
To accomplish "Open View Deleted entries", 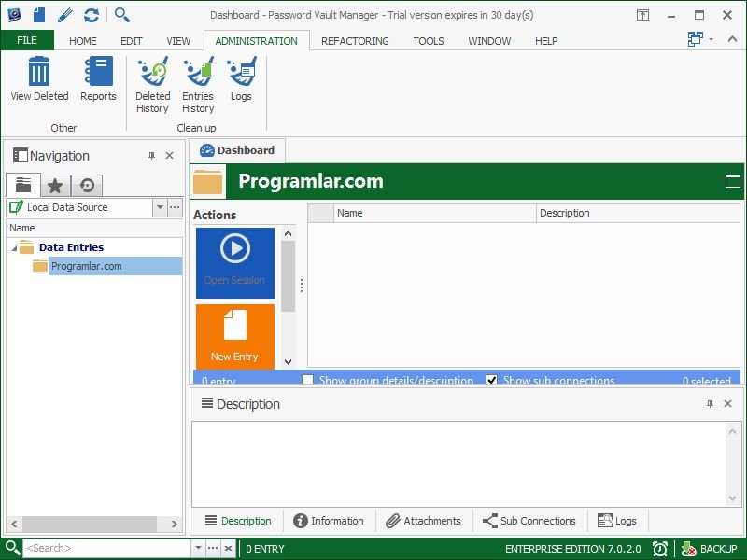I will coord(39,78).
